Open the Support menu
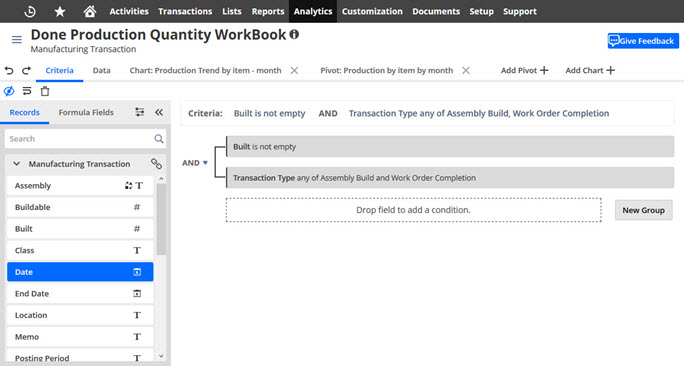 [x=520, y=11]
